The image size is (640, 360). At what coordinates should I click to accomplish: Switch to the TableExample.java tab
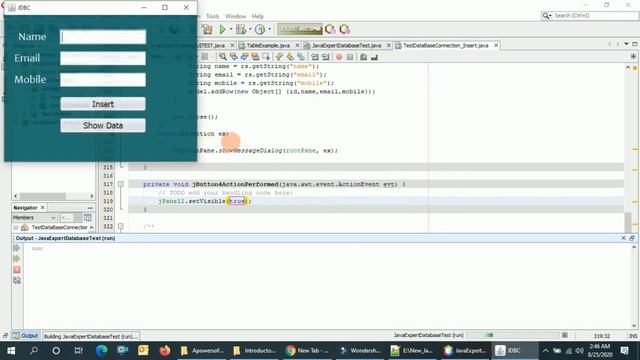[268, 45]
